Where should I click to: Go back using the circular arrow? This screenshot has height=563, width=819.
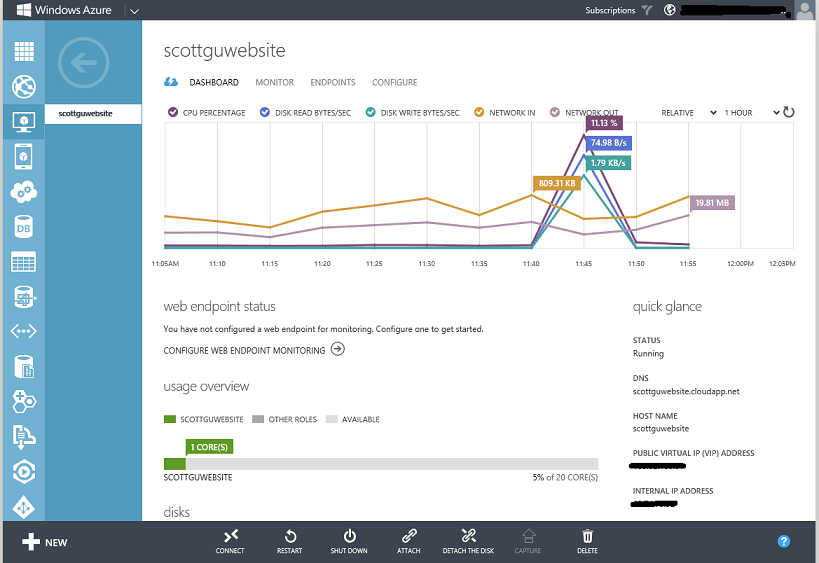coord(84,64)
